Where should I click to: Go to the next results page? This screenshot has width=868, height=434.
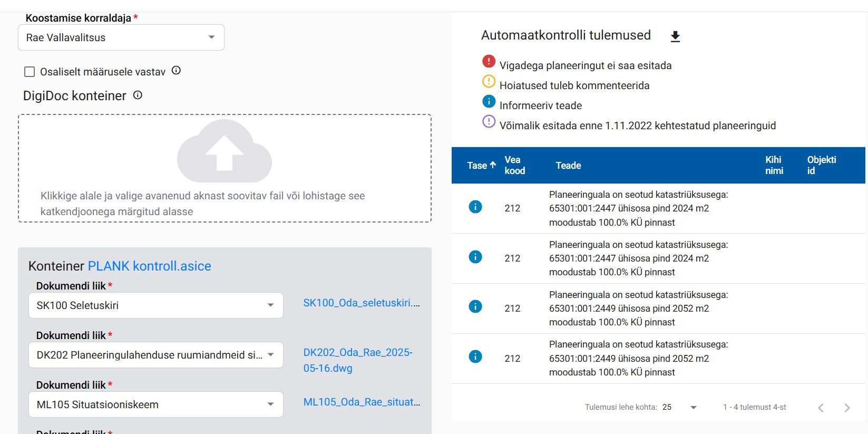point(847,408)
